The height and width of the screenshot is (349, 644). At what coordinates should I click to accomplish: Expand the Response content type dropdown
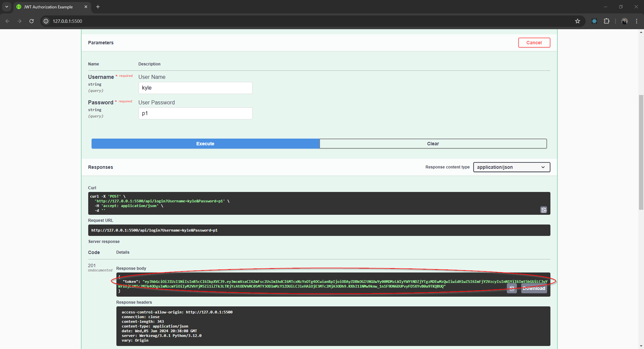[511, 167]
